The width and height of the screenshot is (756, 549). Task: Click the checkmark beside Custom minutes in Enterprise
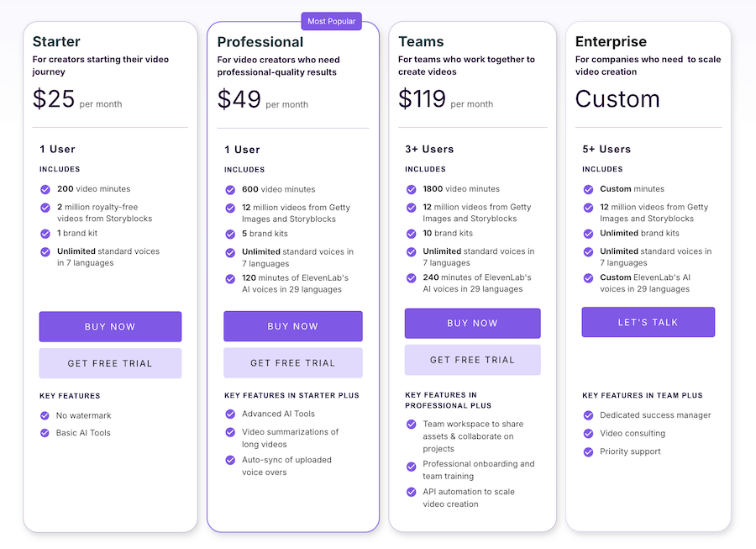tap(588, 189)
